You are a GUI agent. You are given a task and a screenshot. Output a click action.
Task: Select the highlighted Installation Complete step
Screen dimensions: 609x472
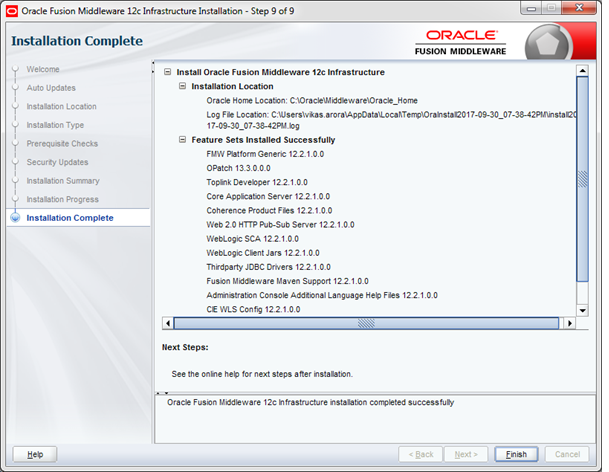pos(70,218)
